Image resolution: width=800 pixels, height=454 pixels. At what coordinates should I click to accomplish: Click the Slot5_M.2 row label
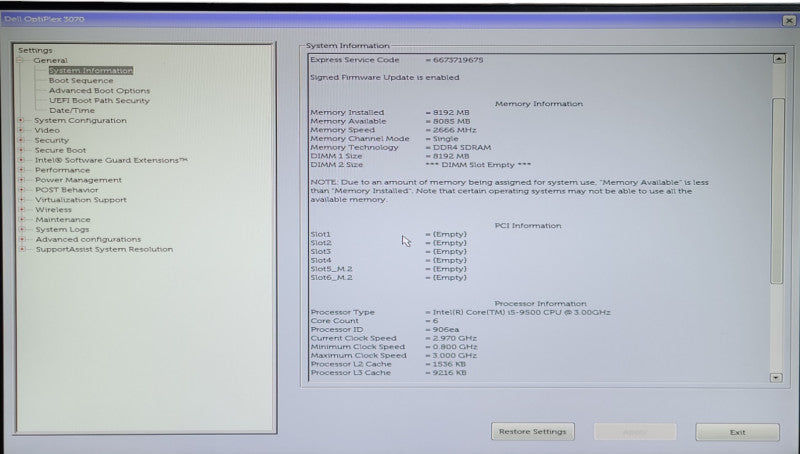tap(331, 269)
